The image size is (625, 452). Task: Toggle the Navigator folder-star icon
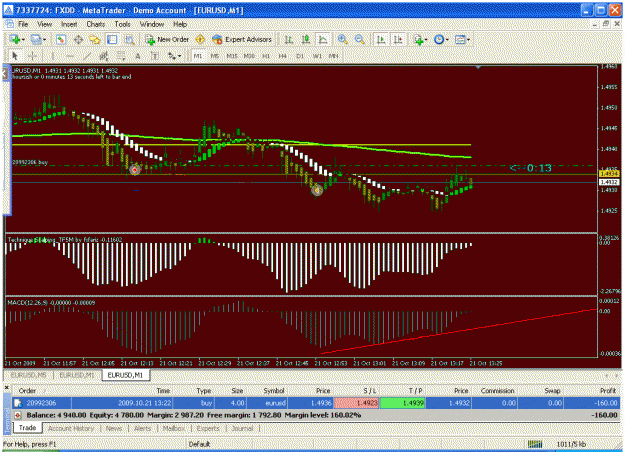coord(95,39)
